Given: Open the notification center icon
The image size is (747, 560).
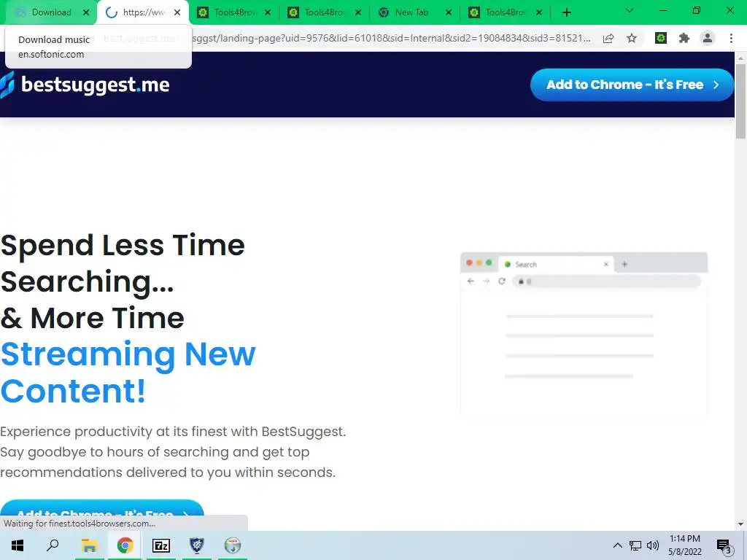Looking at the screenshot, I should (x=724, y=545).
